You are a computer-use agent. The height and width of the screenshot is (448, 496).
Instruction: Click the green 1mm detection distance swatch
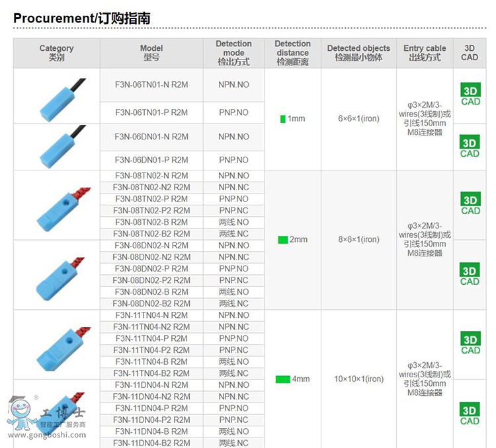tap(282, 119)
